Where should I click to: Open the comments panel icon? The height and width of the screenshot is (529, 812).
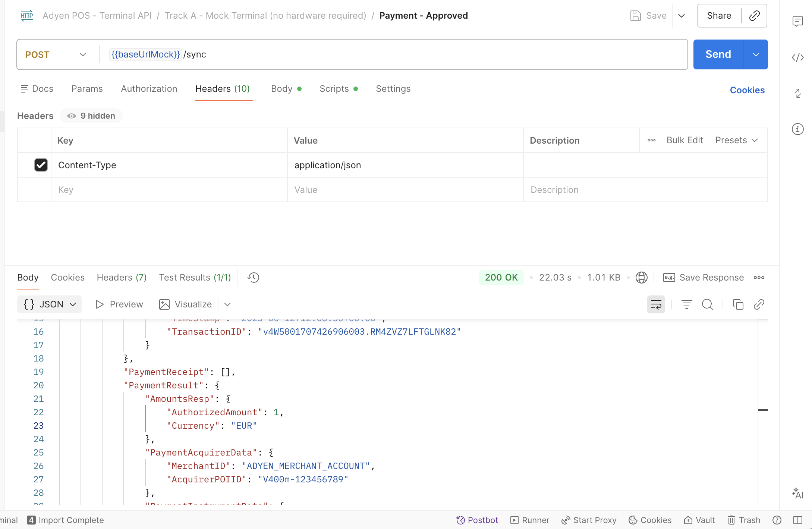[797, 22]
